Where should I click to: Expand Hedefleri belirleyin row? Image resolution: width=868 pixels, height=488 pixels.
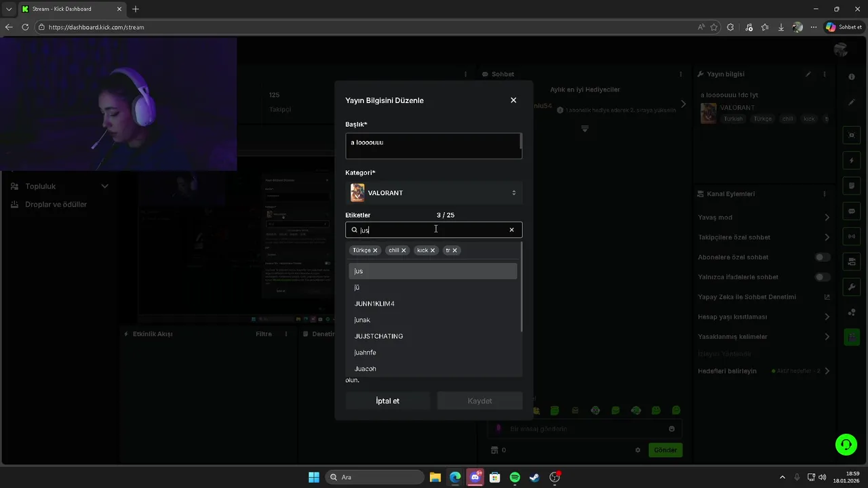tap(827, 371)
